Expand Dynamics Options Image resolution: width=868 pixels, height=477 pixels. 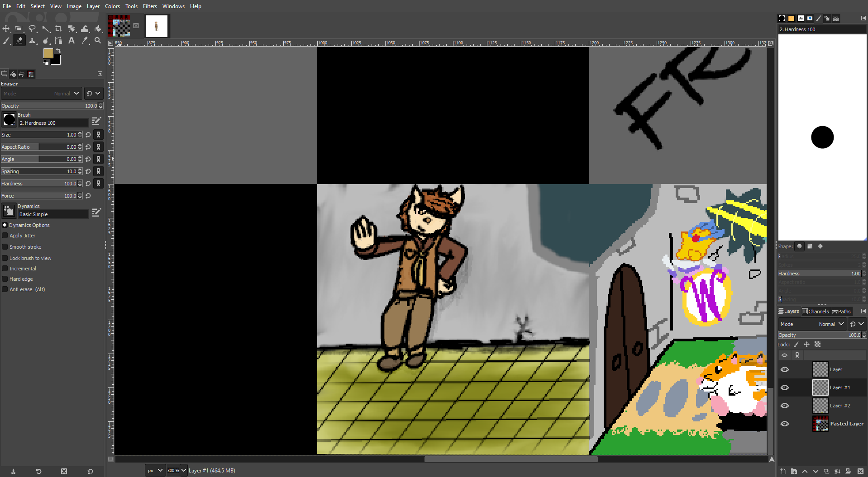[5, 225]
